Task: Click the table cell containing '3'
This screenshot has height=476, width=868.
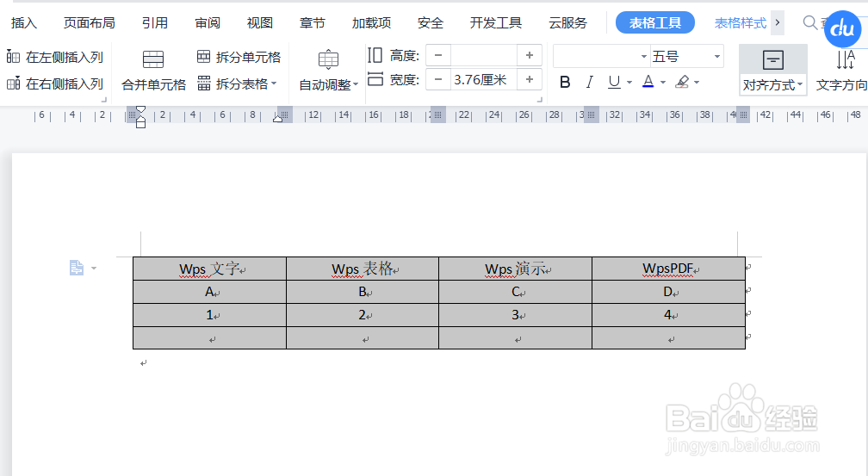Action: tap(515, 315)
